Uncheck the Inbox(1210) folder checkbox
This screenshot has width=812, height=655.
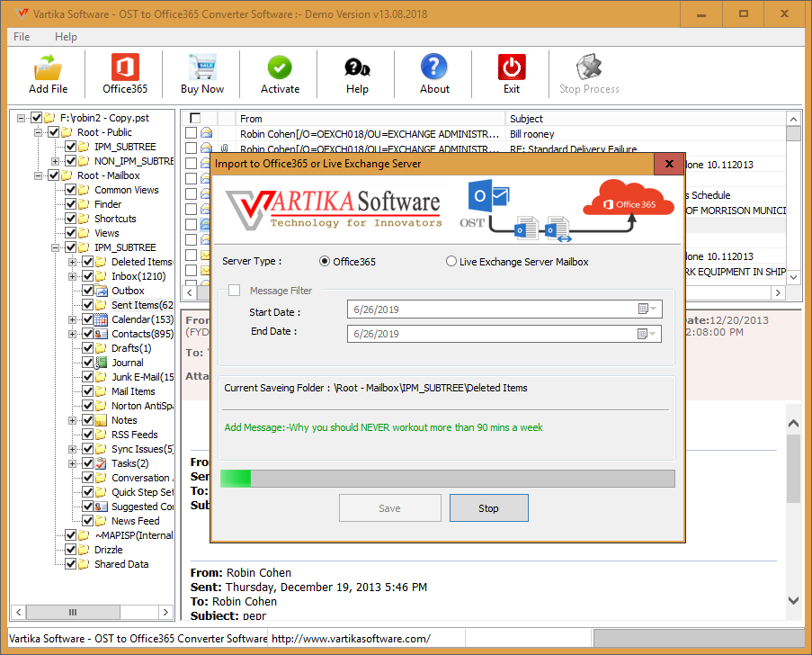point(88,276)
